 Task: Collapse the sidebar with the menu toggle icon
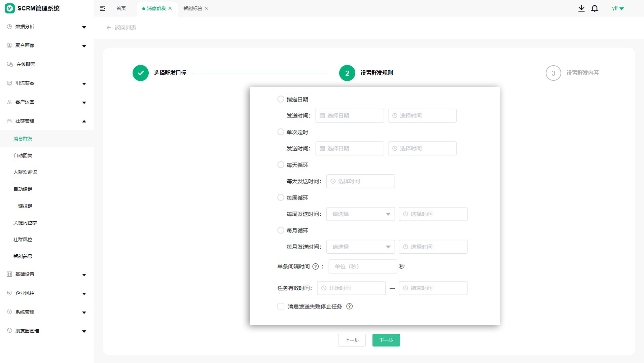[x=103, y=8]
